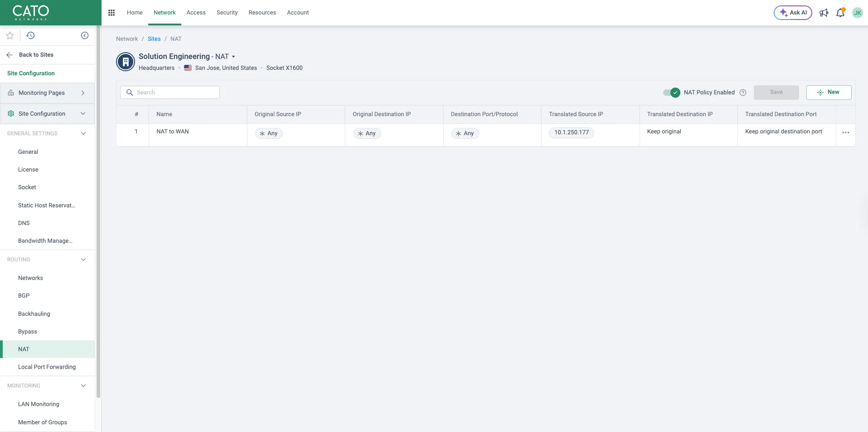Collapse the GENERAL SETTINGS group
The height and width of the screenshot is (432, 868).
coord(83,133)
